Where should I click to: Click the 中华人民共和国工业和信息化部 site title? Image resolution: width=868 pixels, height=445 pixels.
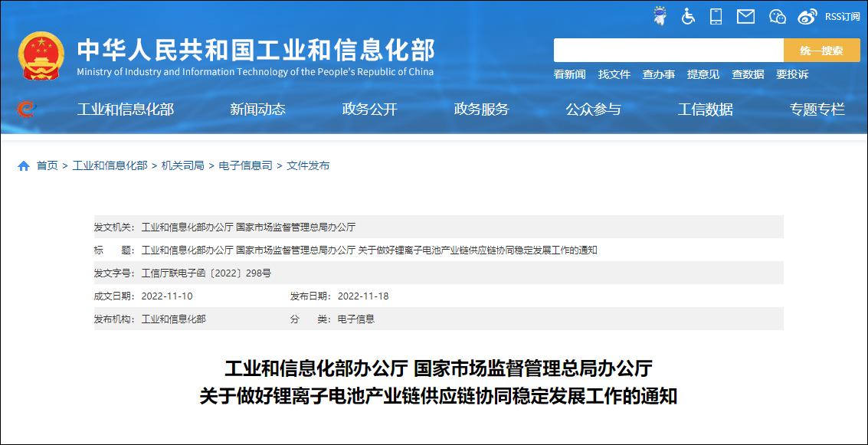[256, 51]
